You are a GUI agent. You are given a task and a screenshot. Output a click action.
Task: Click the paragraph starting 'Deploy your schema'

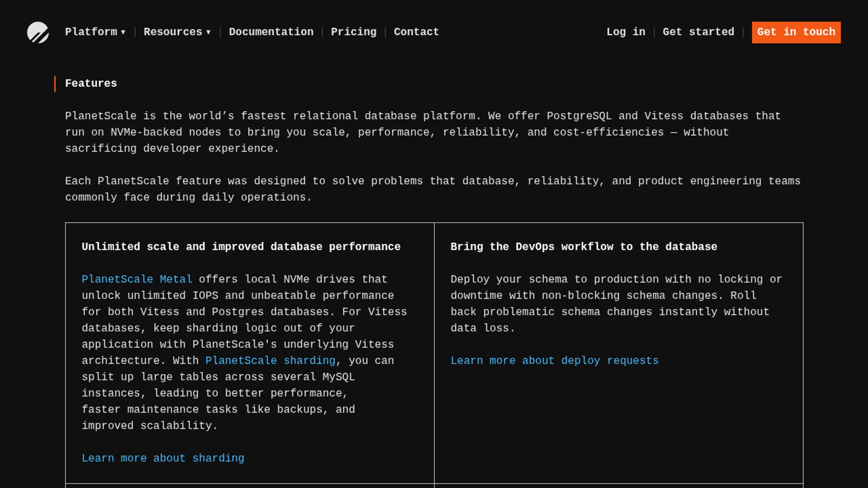pyautogui.click(x=616, y=304)
